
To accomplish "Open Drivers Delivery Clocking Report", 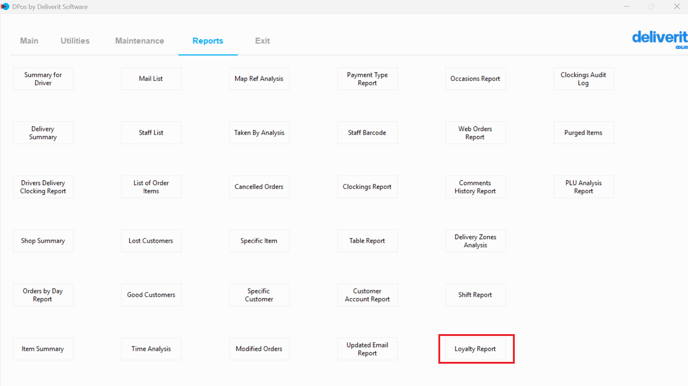I will click(43, 186).
